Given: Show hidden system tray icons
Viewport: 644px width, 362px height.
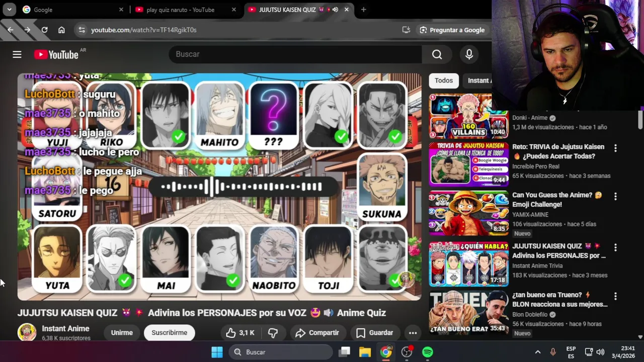Looking at the screenshot, I should [x=537, y=352].
